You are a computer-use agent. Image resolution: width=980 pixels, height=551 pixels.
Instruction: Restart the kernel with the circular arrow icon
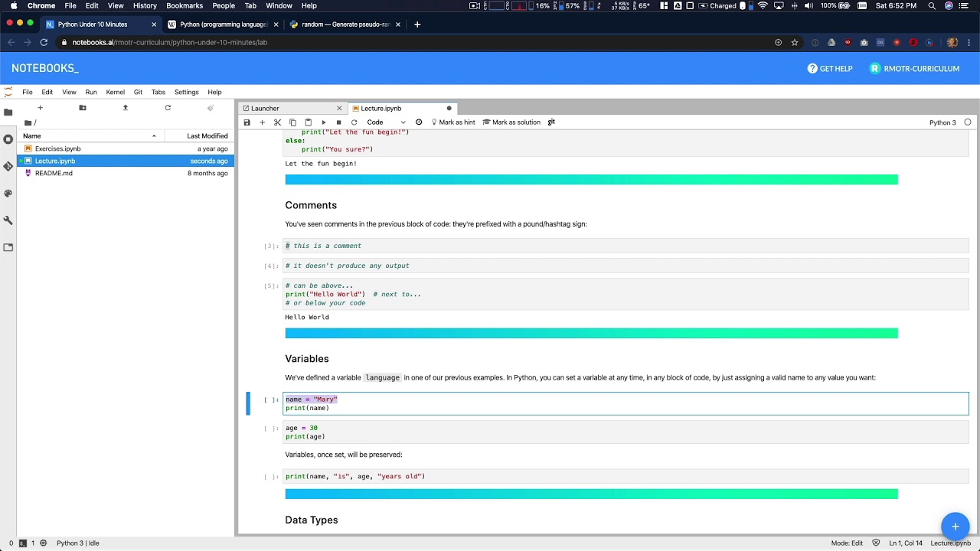(354, 122)
